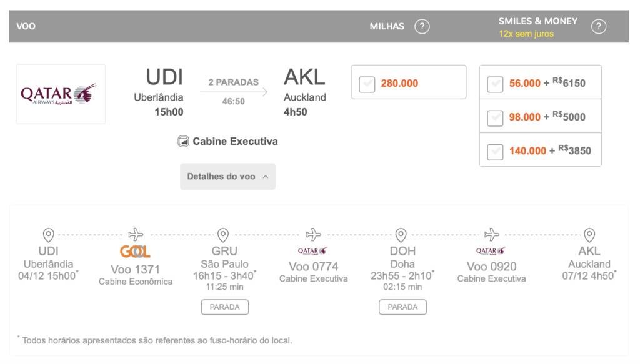Click the DOH Doha location pin icon

(x=401, y=235)
